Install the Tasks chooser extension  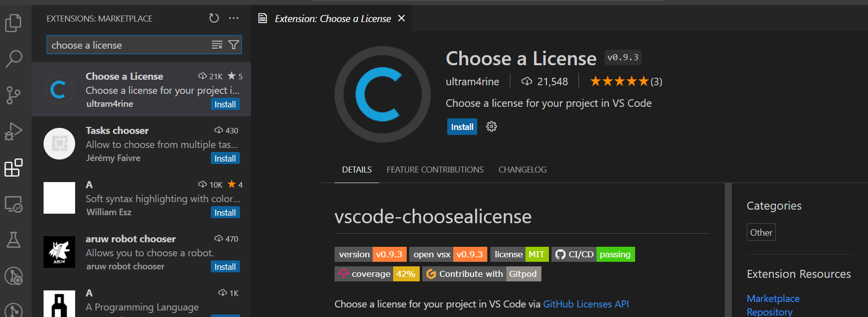click(225, 158)
